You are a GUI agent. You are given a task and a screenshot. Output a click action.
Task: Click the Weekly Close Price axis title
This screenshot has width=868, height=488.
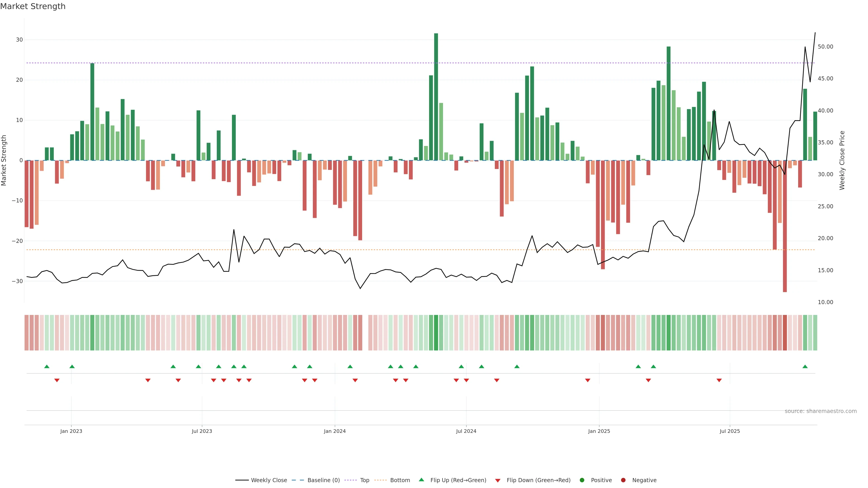coord(842,160)
